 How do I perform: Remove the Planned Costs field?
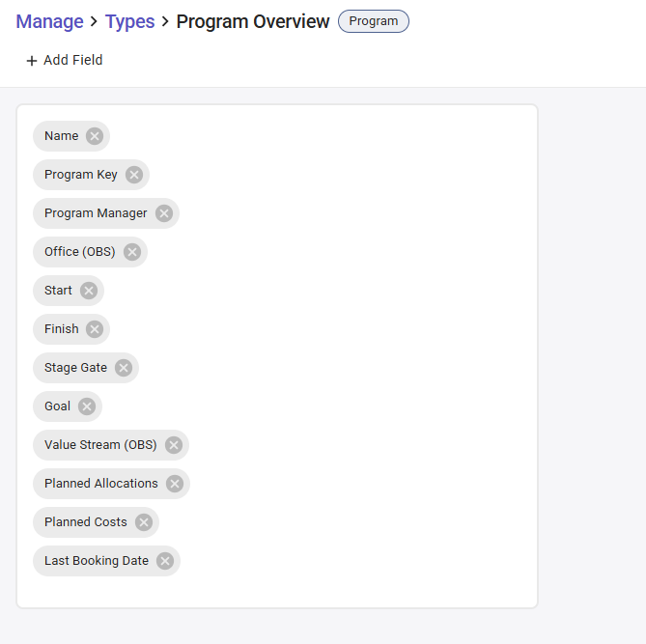[144, 522]
